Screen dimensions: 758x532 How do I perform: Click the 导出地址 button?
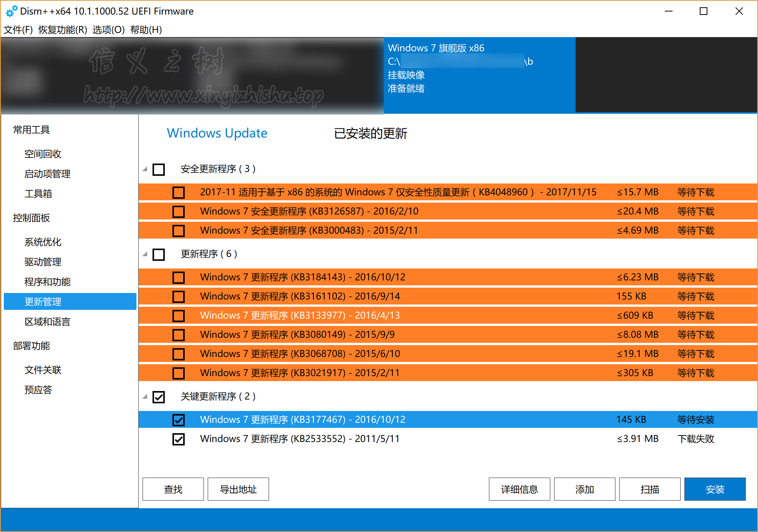click(x=238, y=489)
